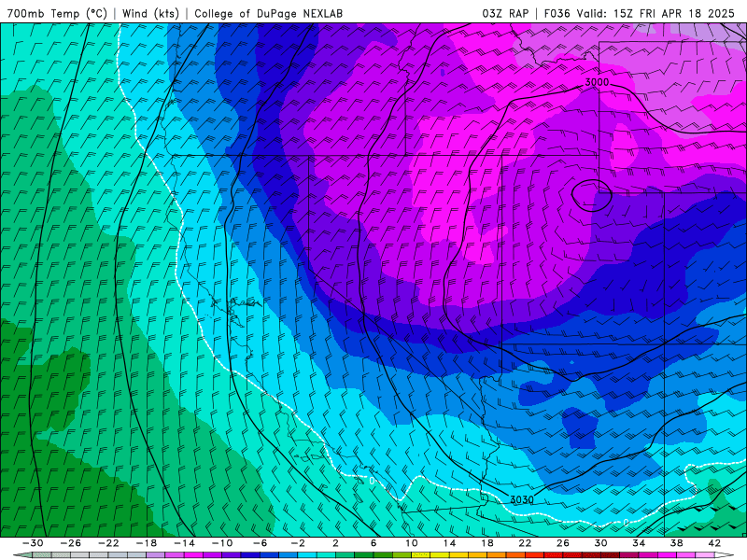Viewport: 747px width, 560px height.
Task: Click the "26" color scale tick label
Action: (x=563, y=543)
